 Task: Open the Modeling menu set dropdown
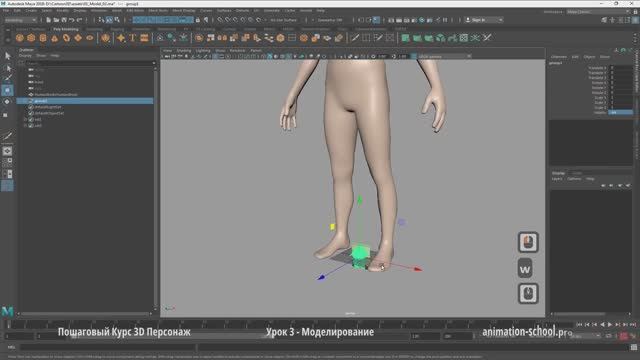pos(20,20)
